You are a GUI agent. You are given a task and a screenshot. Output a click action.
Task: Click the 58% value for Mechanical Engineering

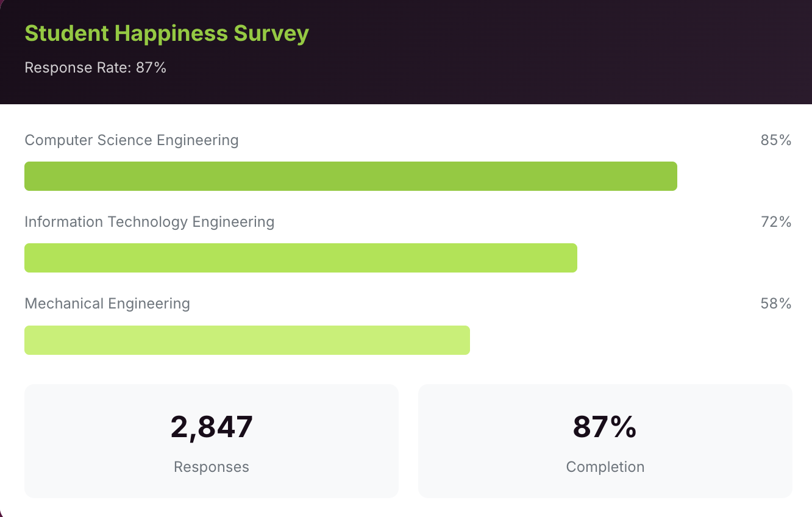click(775, 303)
